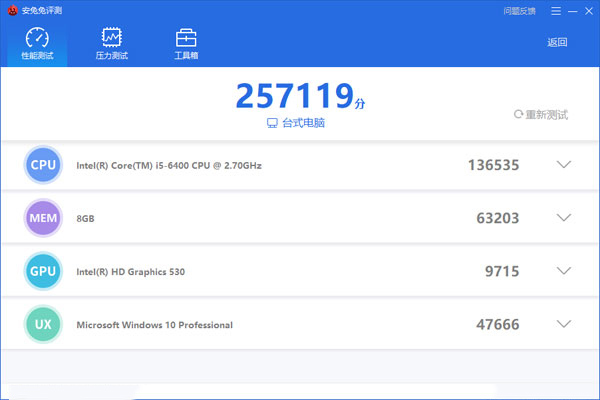Click the blue CPU circle icon
This screenshot has width=600, height=400.
pyautogui.click(x=43, y=165)
